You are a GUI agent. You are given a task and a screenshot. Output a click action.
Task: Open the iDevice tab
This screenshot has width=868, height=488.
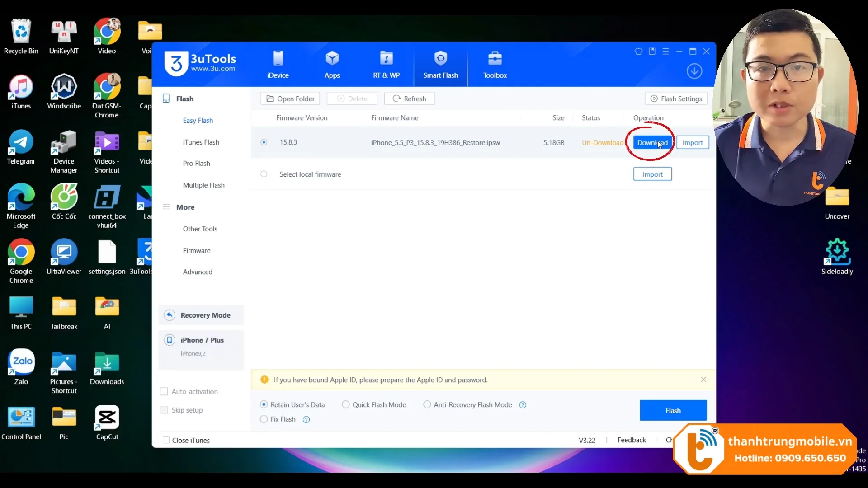click(278, 65)
